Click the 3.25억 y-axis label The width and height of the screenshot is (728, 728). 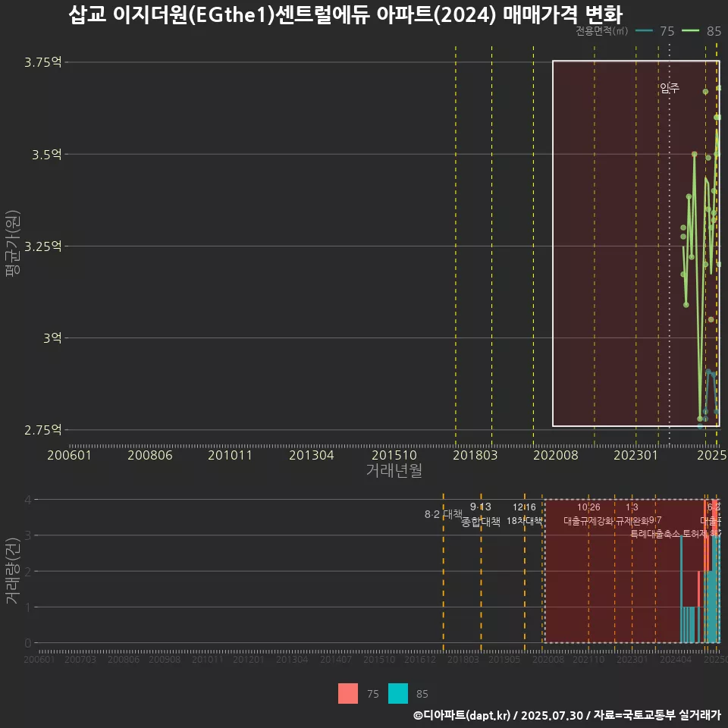(42, 246)
